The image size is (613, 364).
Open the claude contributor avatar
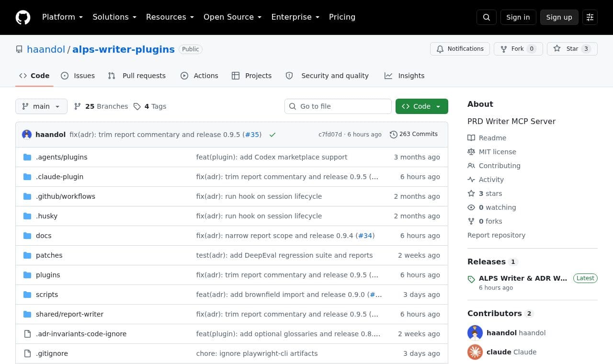(x=475, y=352)
